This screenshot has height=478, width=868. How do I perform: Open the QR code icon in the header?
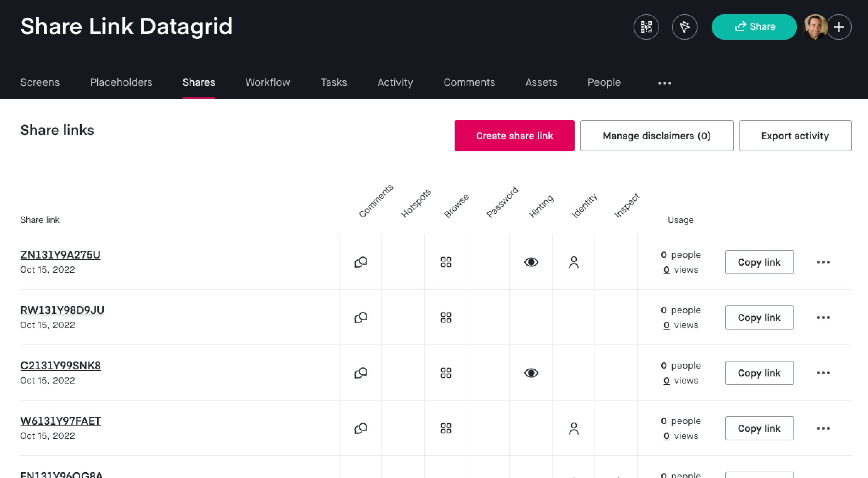[646, 27]
